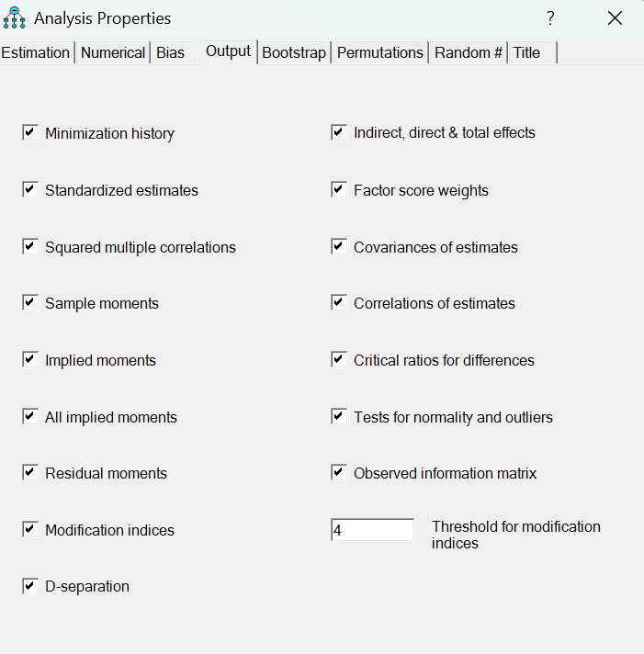Screen dimensions: 644x654
Task: Open the Title tab
Action: (x=527, y=53)
